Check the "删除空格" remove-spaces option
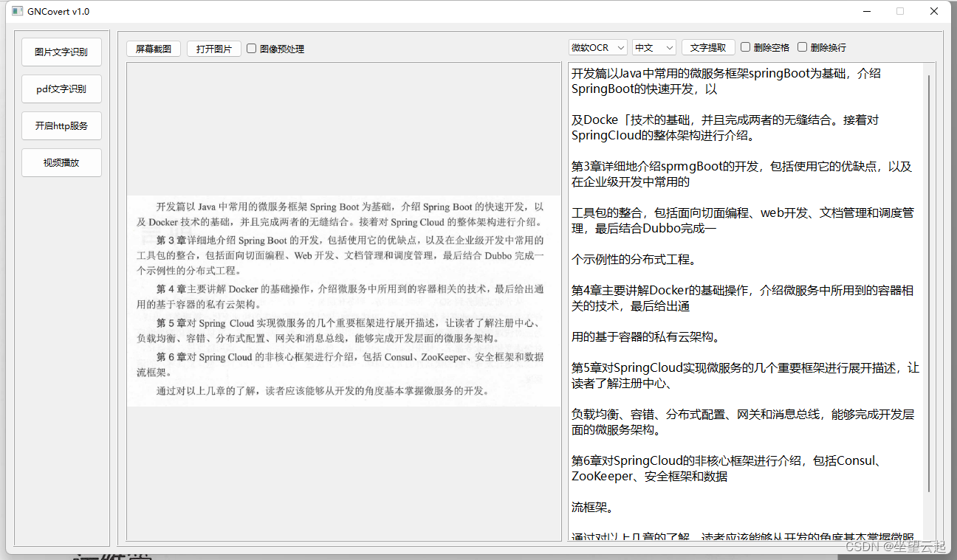This screenshot has height=560, width=957. pyautogui.click(x=745, y=47)
